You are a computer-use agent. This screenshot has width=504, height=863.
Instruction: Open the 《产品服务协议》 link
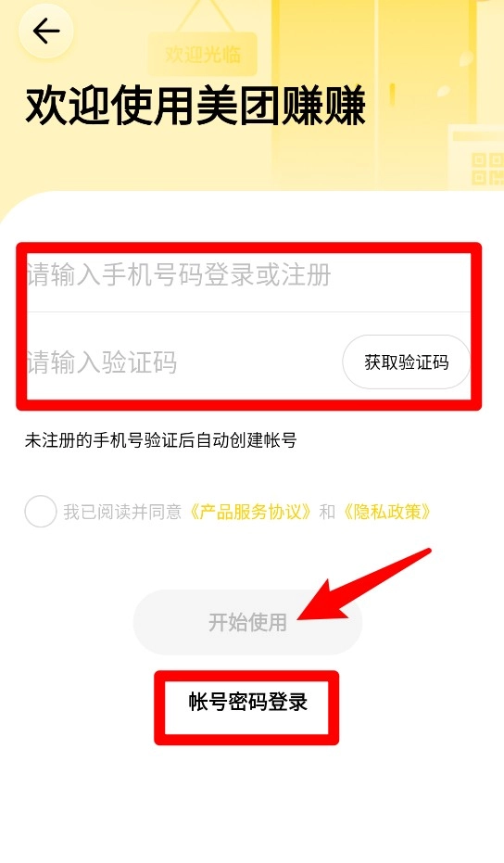click(x=252, y=512)
